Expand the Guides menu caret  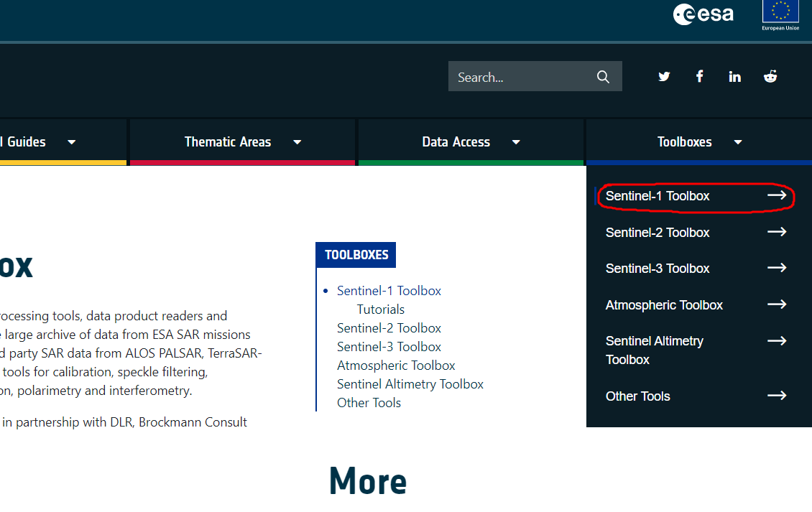click(x=71, y=142)
